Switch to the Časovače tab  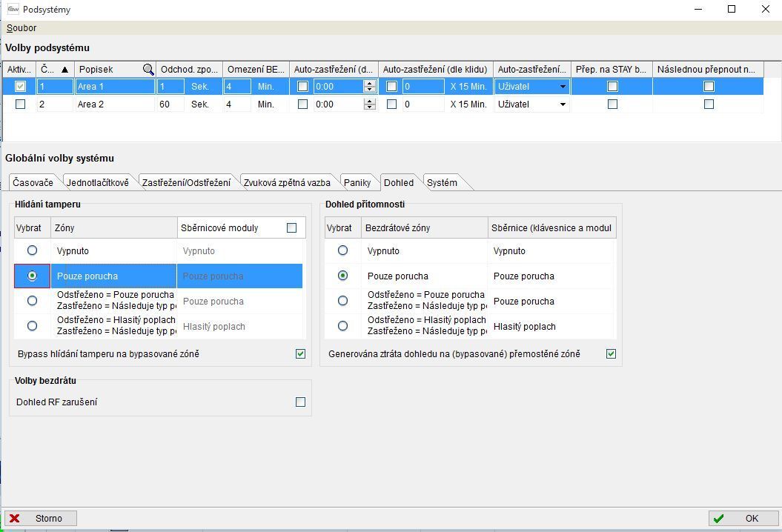click(x=33, y=182)
